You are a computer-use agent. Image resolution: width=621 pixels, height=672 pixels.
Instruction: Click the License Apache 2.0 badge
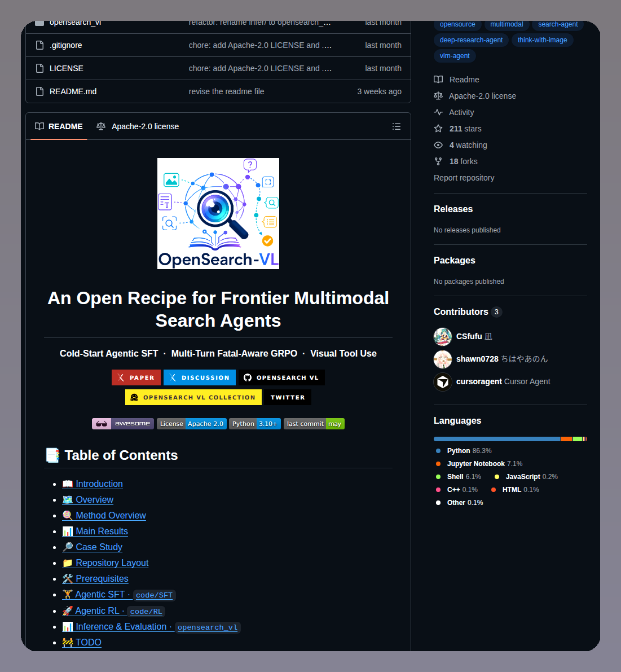coord(191,424)
